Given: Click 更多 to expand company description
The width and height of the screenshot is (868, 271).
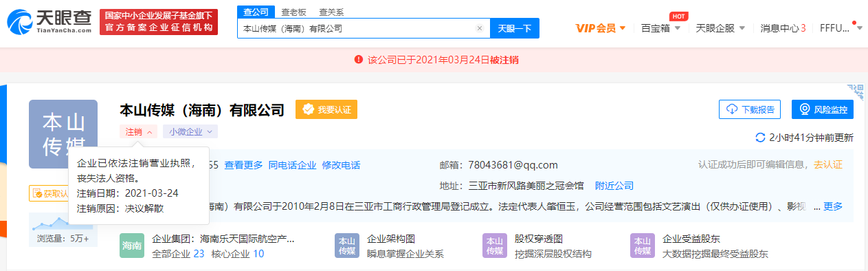Looking at the screenshot, I should coord(833,206).
